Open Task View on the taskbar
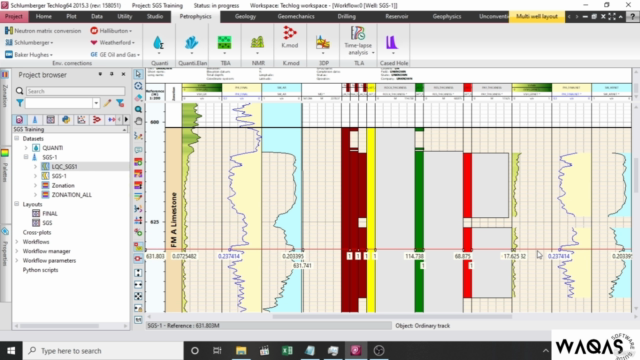Screen dimensions: 640x360 [217, 351]
